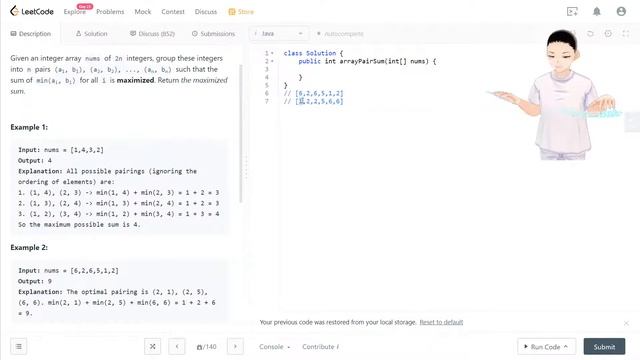Expand the Console panel
Viewport: 640px width, 360px height.
coord(275,347)
